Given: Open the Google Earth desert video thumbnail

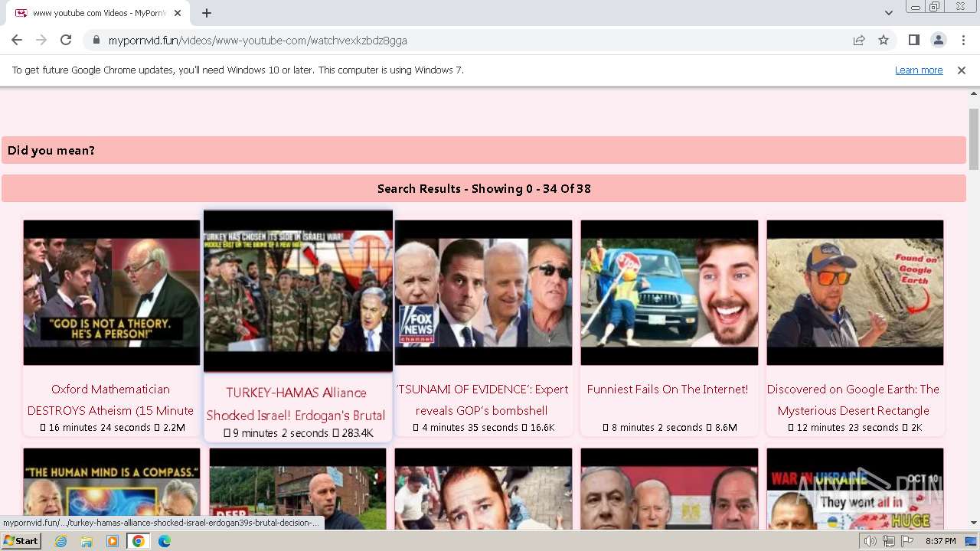Looking at the screenshot, I should [855, 292].
